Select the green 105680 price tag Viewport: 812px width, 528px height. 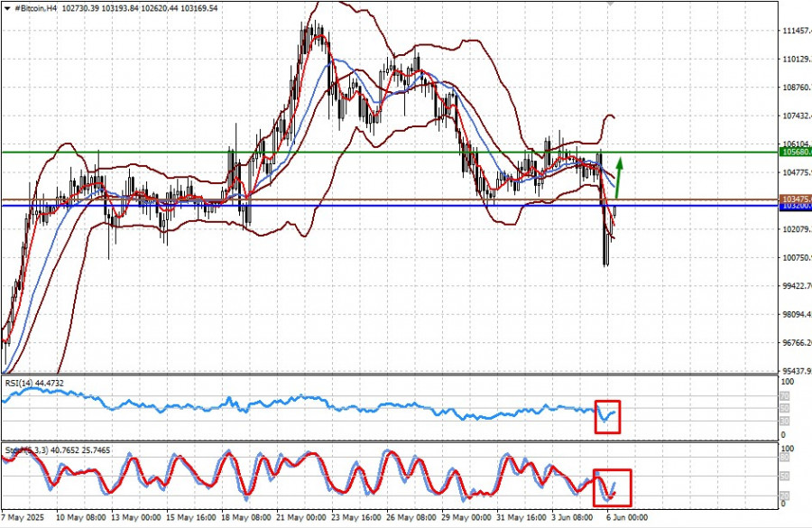tap(796, 152)
